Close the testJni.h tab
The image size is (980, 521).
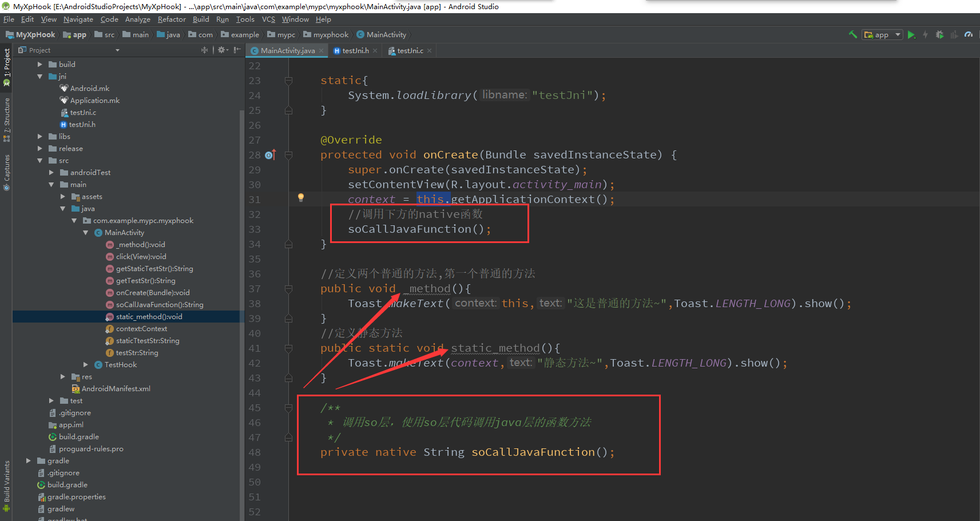(375, 51)
